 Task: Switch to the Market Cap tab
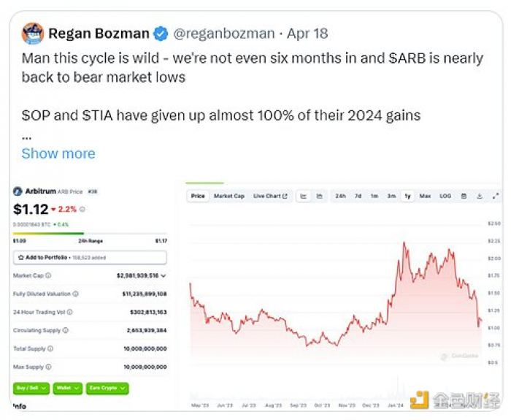(229, 196)
